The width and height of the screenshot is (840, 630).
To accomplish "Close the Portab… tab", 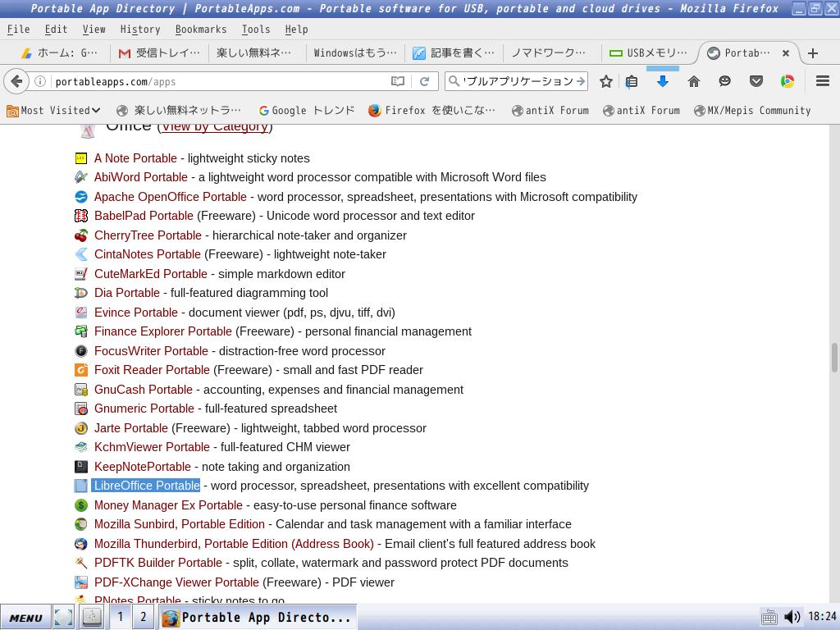I will (786, 53).
